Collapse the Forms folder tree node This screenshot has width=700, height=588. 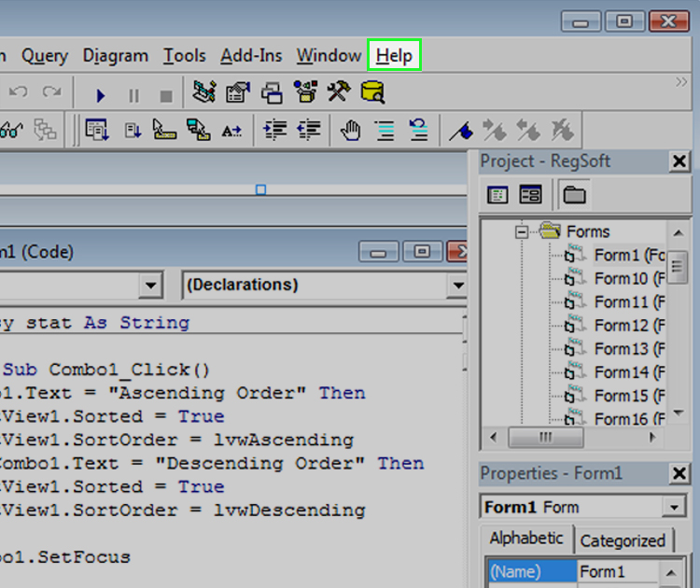(x=521, y=231)
